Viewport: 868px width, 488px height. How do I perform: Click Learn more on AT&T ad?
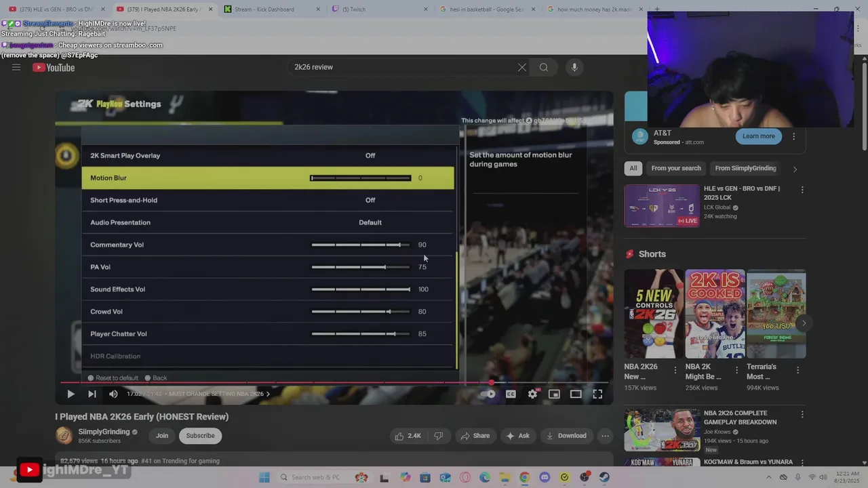[x=758, y=136]
